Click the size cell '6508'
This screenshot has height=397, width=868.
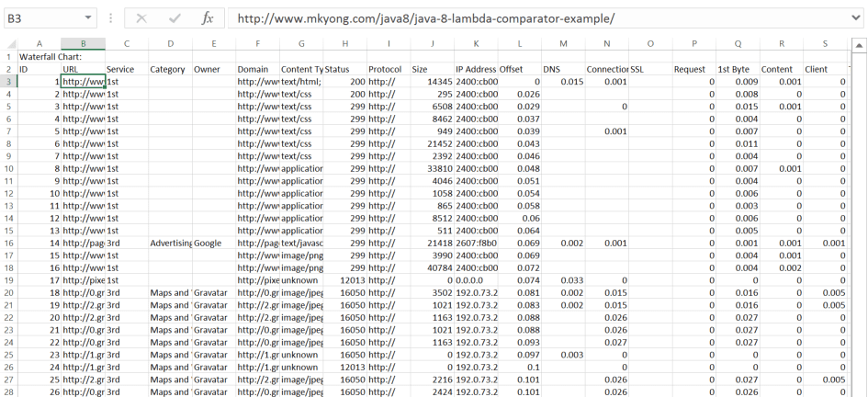433,107
